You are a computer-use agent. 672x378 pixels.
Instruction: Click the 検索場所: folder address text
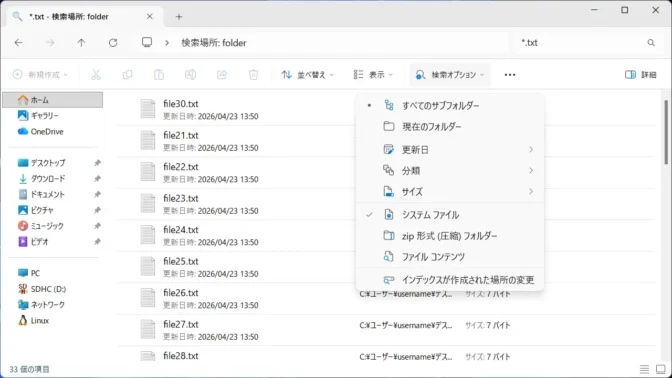click(x=213, y=43)
